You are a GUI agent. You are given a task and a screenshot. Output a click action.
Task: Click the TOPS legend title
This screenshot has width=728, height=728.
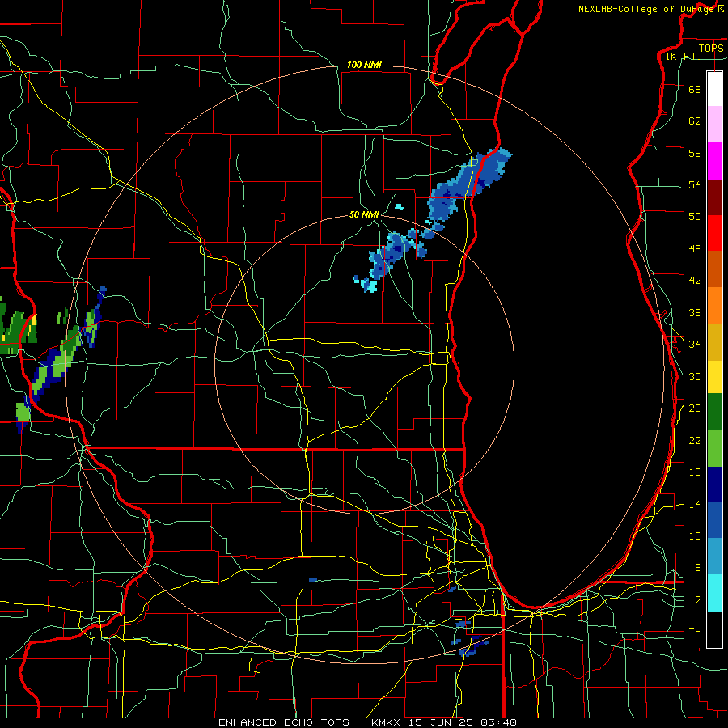tap(711, 48)
